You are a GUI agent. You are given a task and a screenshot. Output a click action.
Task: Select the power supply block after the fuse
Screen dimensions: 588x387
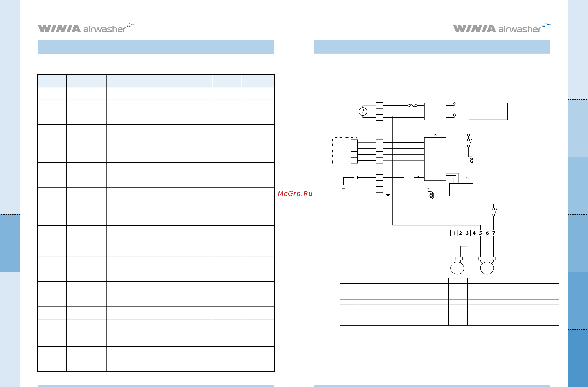click(435, 111)
